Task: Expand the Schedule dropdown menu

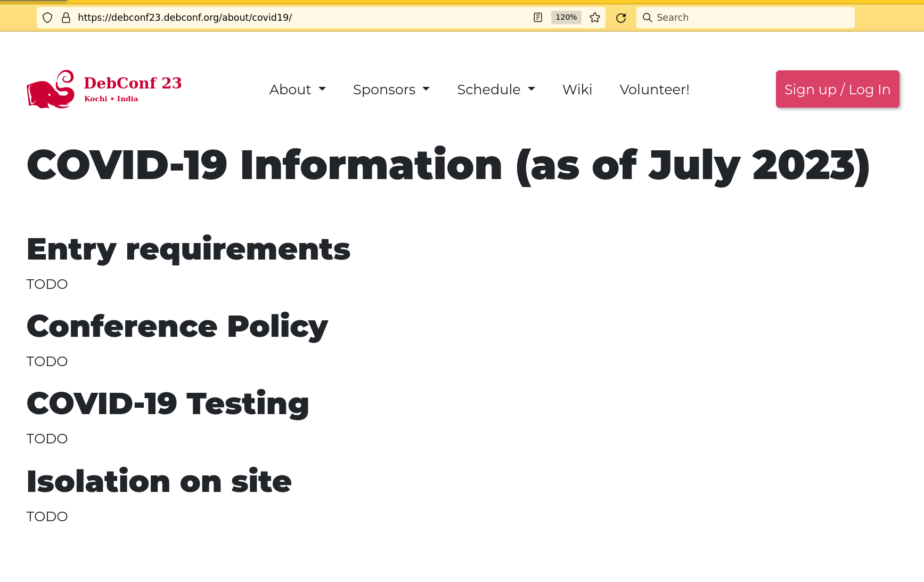Action: click(x=496, y=90)
